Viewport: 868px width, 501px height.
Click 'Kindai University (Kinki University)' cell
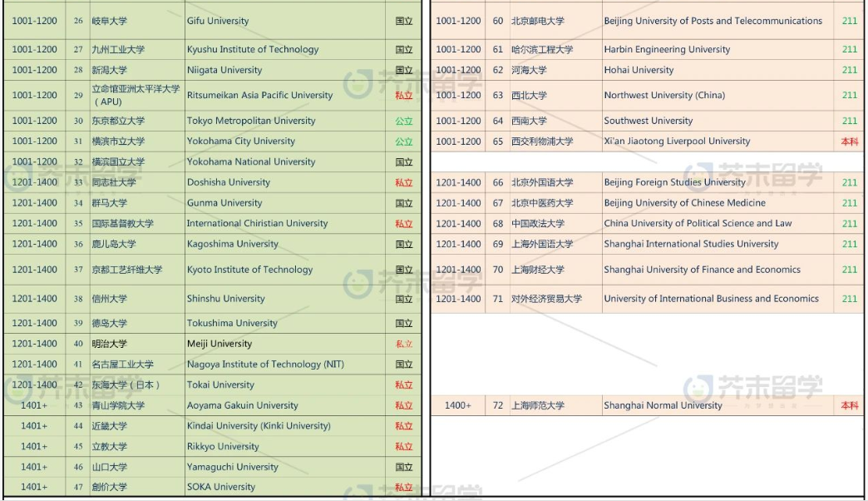pyautogui.click(x=285, y=426)
